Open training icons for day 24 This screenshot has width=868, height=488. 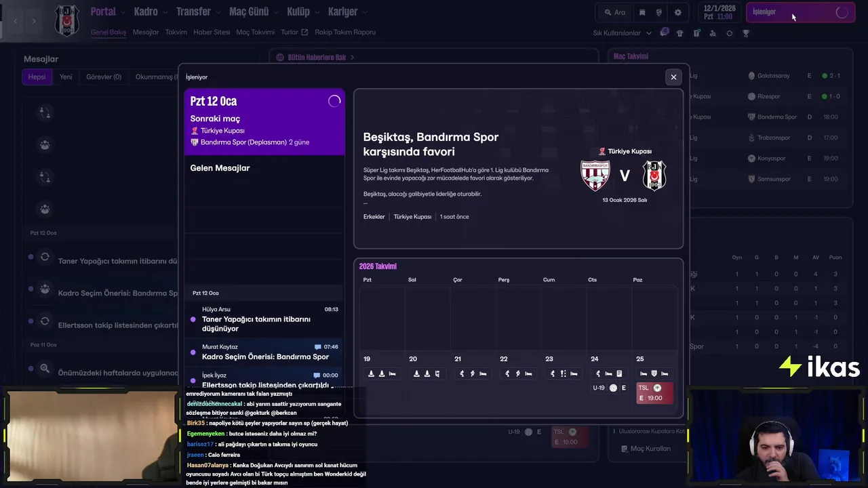609,373
